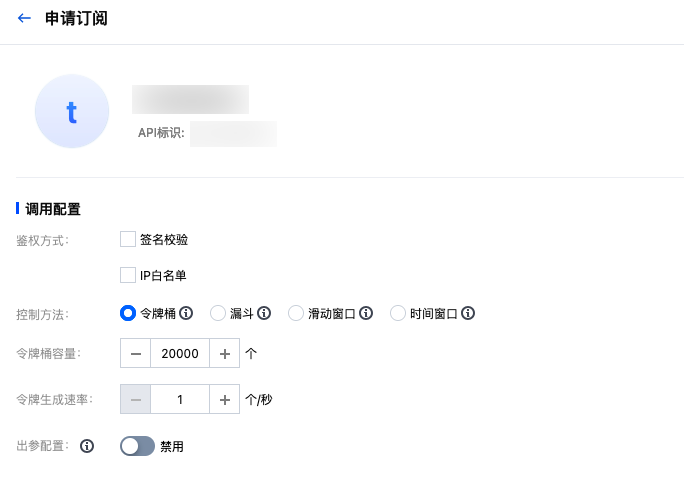Enable the 签名校验 checkbox
Image resolution: width=684 pixels, height=491 pixels.
point(128,239)
